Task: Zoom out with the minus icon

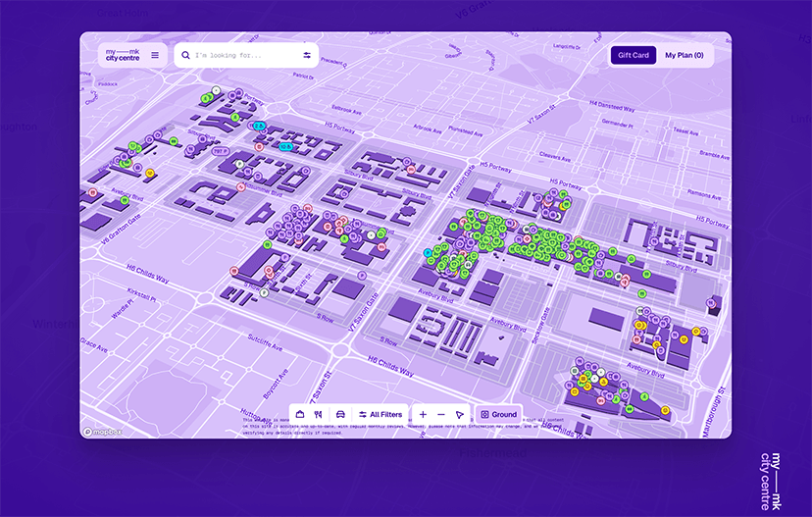Action: tap(441, 414)
